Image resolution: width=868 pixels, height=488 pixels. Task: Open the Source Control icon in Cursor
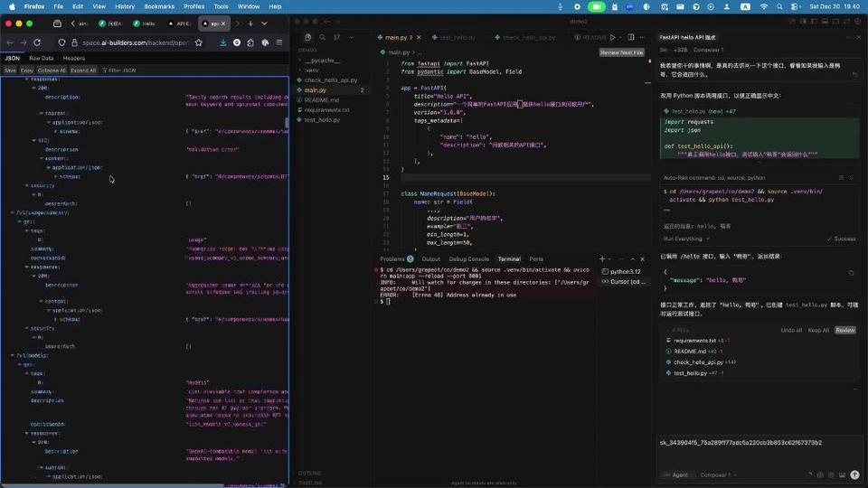coord(336,37)
